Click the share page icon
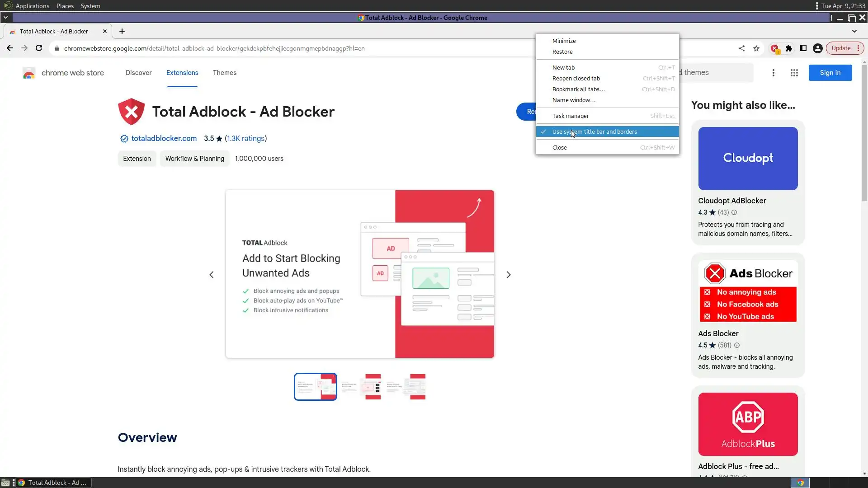This screenshot has height=488, width=868. [742, 48]
